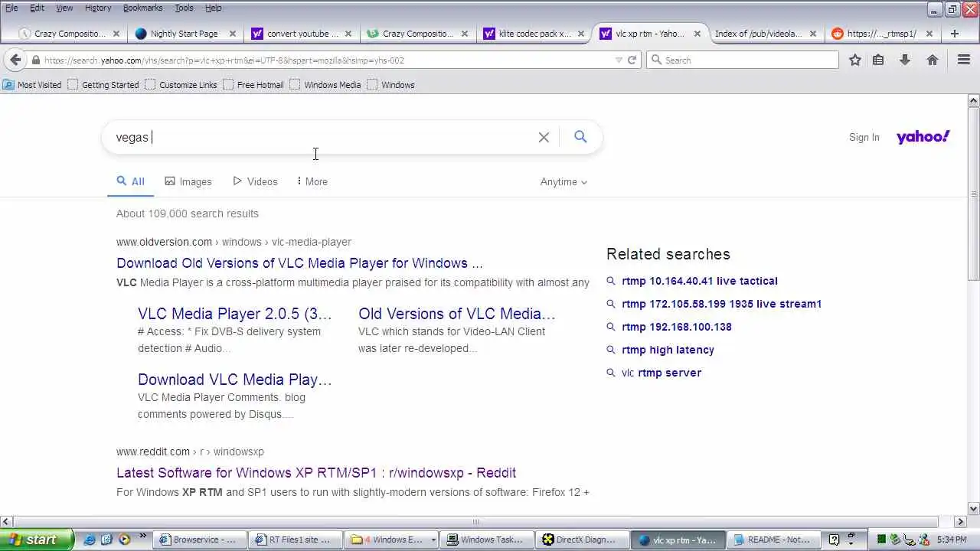Click related search 'vlc rtmp server'
Screen dimensions: 980x551
(x=661, y=373)
